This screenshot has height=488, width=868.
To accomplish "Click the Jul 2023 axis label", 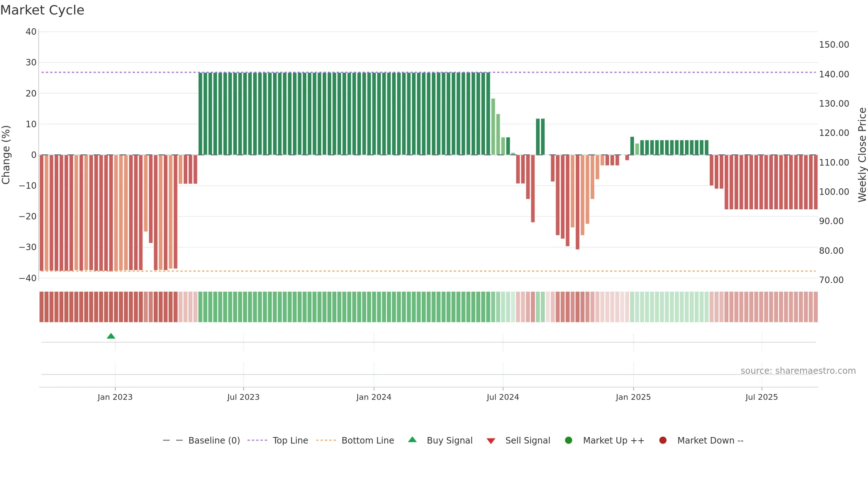I will coord(243,397).
